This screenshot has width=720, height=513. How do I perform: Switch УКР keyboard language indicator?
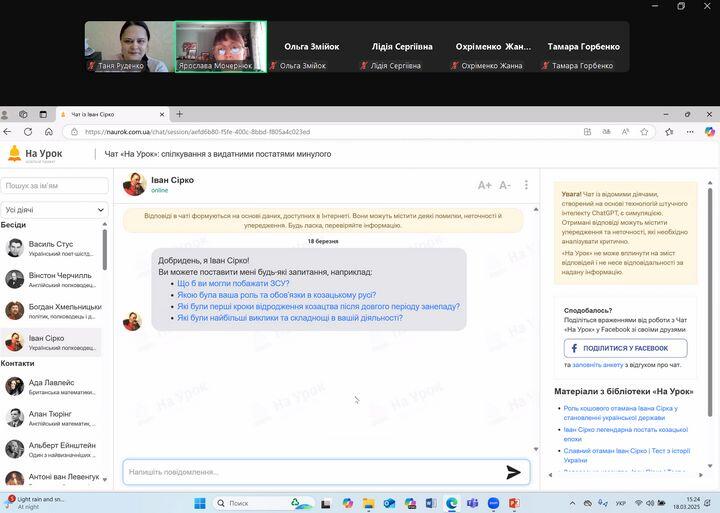click(x=620, y=503)
